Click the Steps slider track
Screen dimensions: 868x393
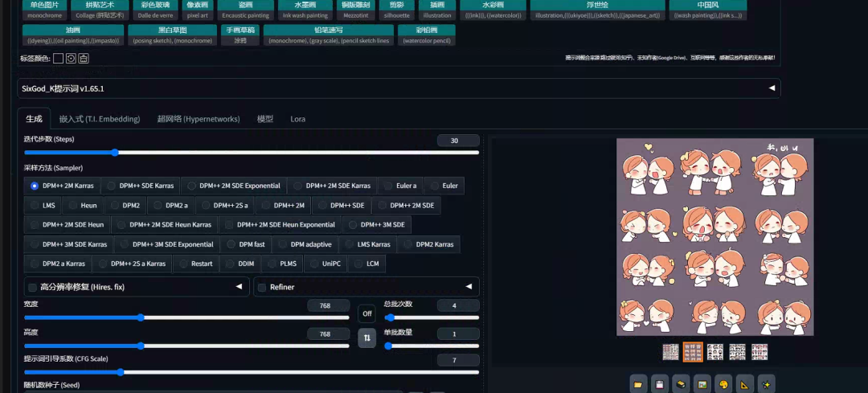(x=252, y=152)
